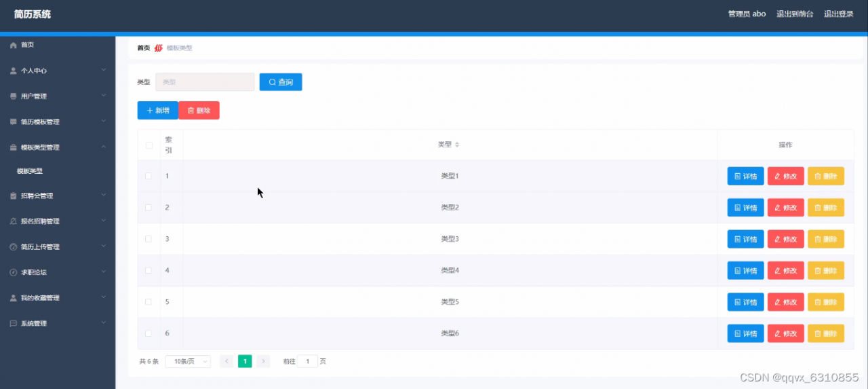Click the red breadcrumb separator icon
The image size is (868, 389).
point(158,48)
